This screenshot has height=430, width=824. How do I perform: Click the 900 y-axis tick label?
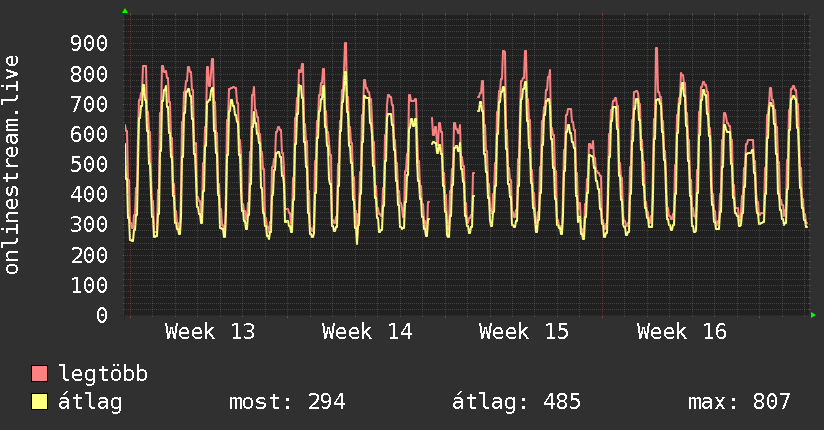click(x=89, y=44)
